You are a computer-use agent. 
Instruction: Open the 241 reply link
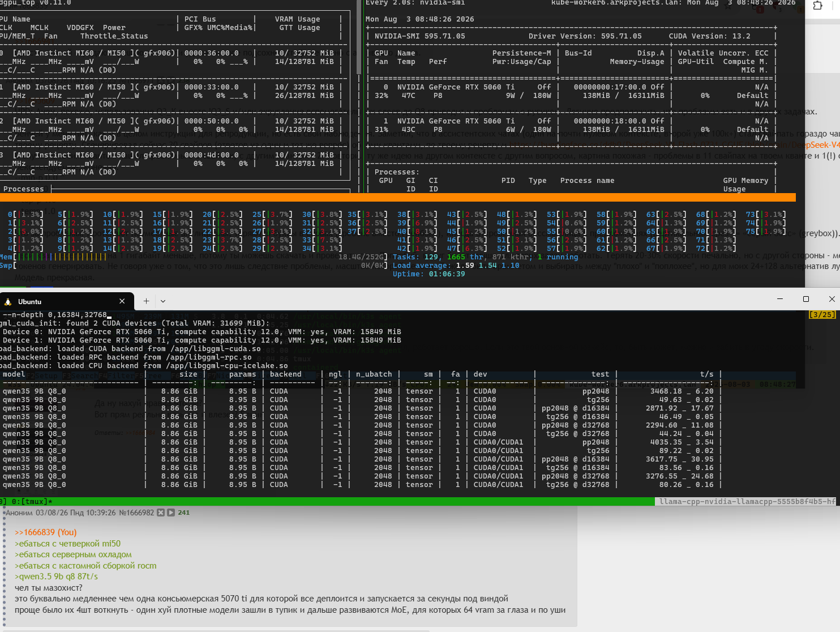[x=183, y=513]
